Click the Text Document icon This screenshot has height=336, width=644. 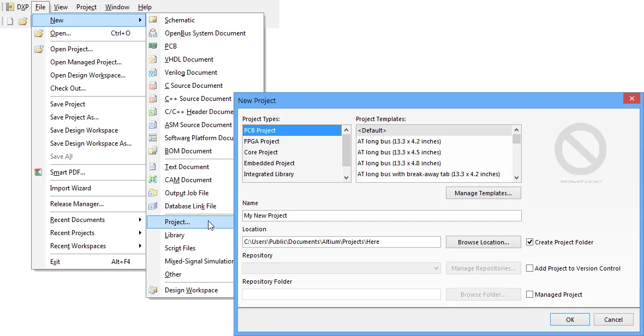pos(153,166)
